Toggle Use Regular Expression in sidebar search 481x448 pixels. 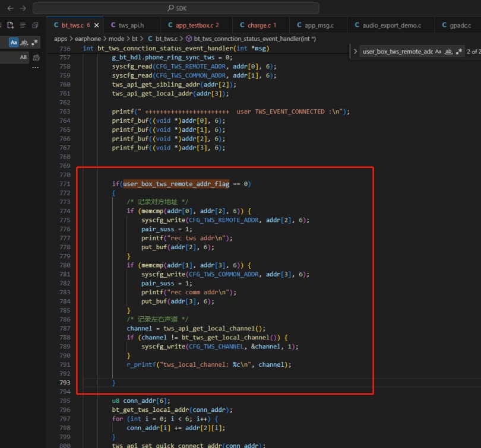pos(34,42)
